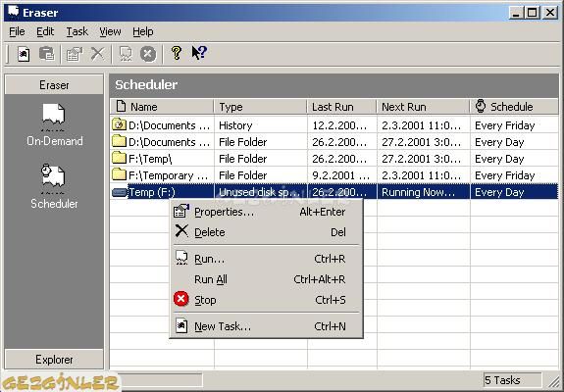
Task: Sort by the Last Run column header
Action: [341, 107]
